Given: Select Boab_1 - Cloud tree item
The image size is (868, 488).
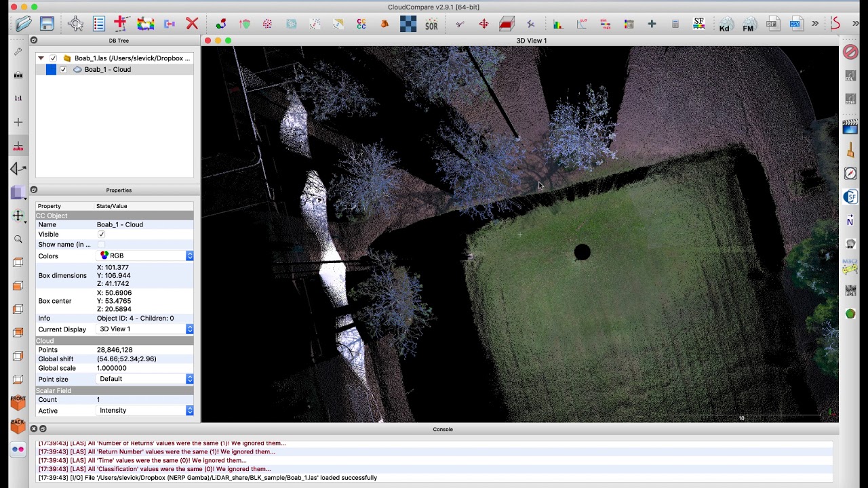Looking at the screenshot, I should pos(107,69).
